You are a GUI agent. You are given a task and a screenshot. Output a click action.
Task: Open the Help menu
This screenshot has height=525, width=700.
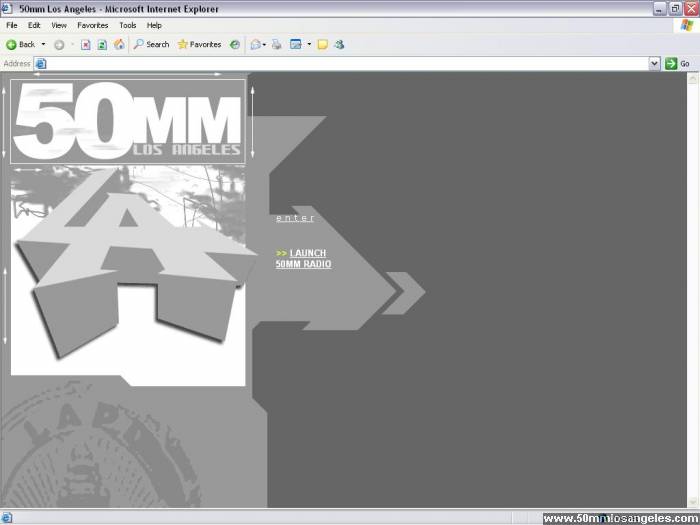154,25
